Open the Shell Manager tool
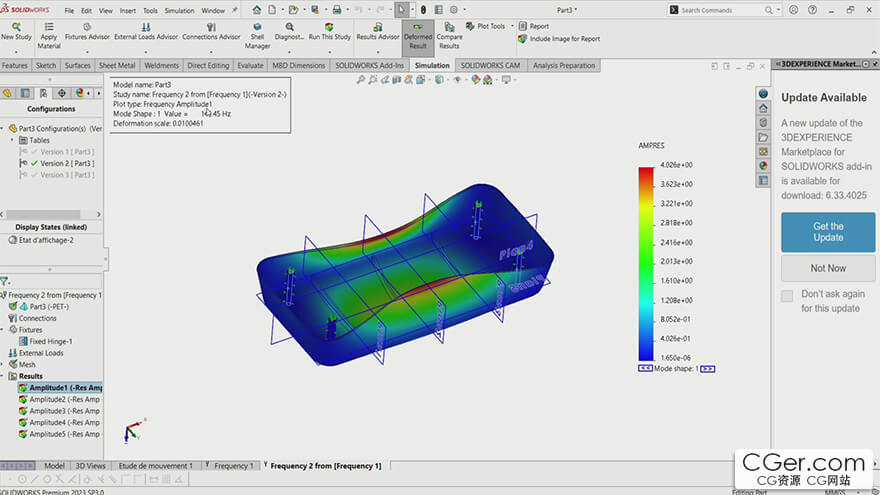 [257, 28]
